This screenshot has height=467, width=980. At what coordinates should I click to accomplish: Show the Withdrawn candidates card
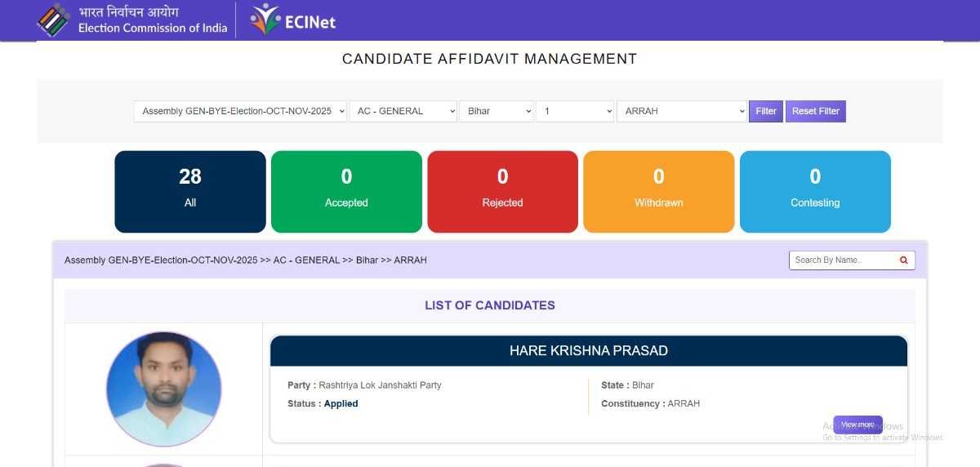658,192
